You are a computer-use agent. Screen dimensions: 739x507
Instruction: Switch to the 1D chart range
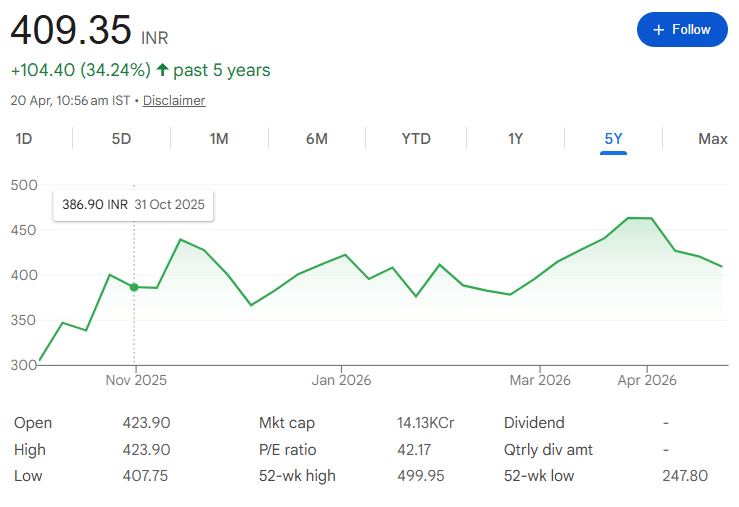24,139
